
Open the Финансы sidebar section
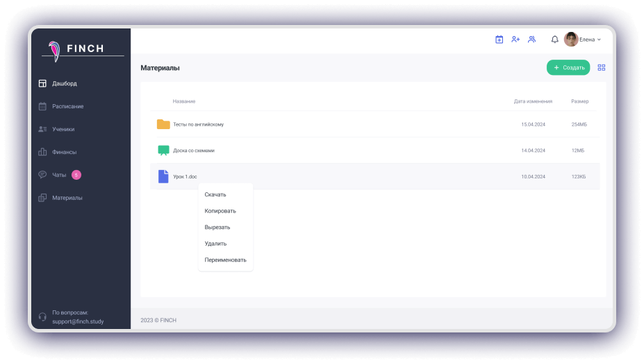tap(64, 152)
